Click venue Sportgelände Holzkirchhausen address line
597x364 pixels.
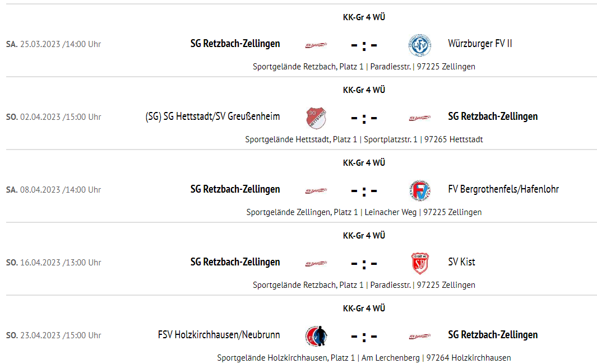click(364, 357)
